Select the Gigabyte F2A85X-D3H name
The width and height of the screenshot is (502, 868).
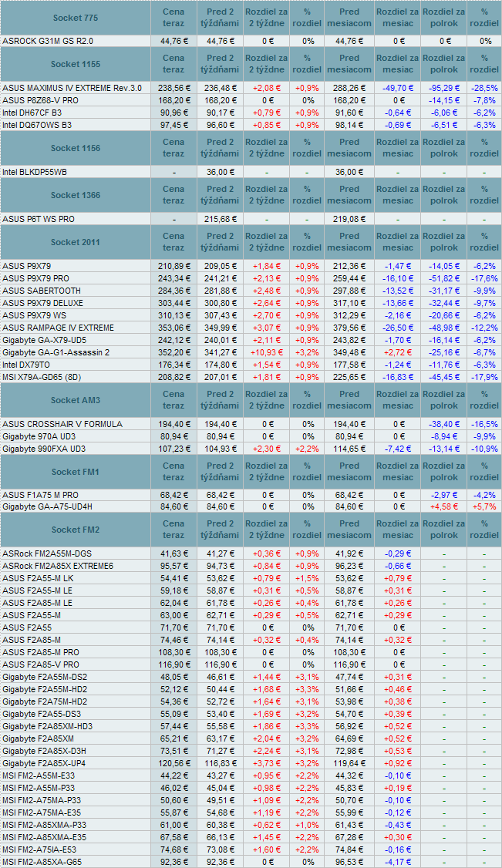pyautogui.click(x=44, y=751)
